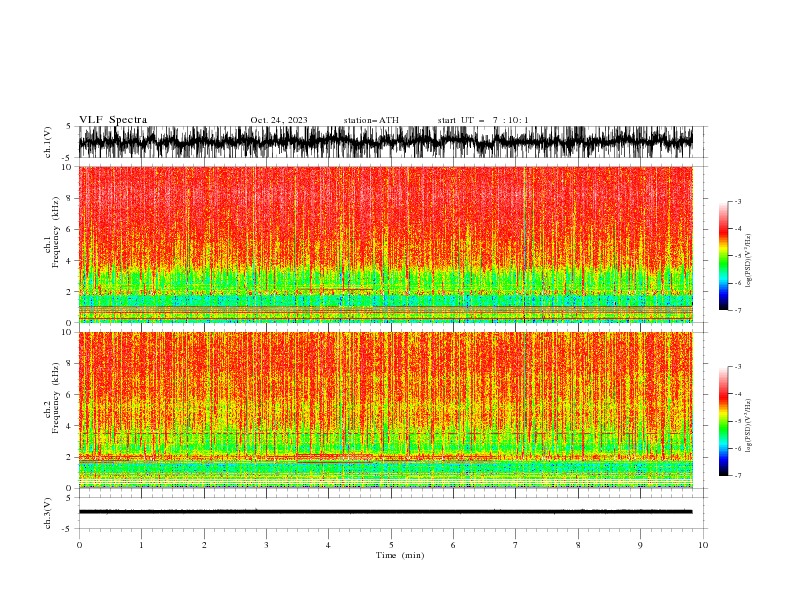Click time axis tick label "1"

(141, 545)
